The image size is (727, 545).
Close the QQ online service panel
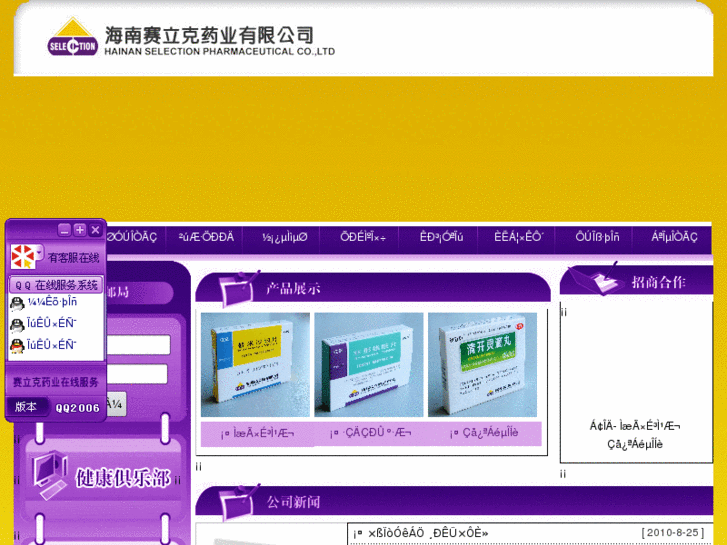tap(96, 230)
